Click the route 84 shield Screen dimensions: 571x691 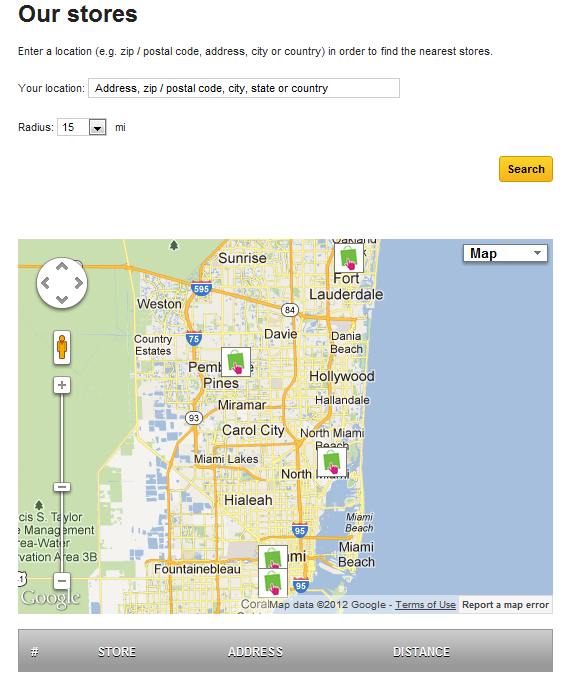click(289, 310)
